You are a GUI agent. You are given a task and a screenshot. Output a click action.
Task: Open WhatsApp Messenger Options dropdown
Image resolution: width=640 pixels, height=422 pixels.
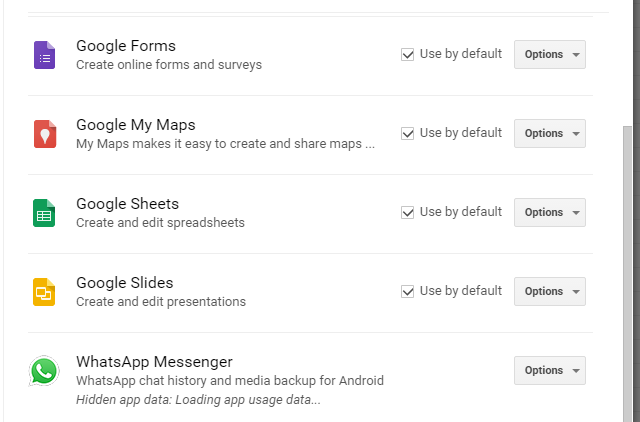pyautogui.click(x=550, y=371)
